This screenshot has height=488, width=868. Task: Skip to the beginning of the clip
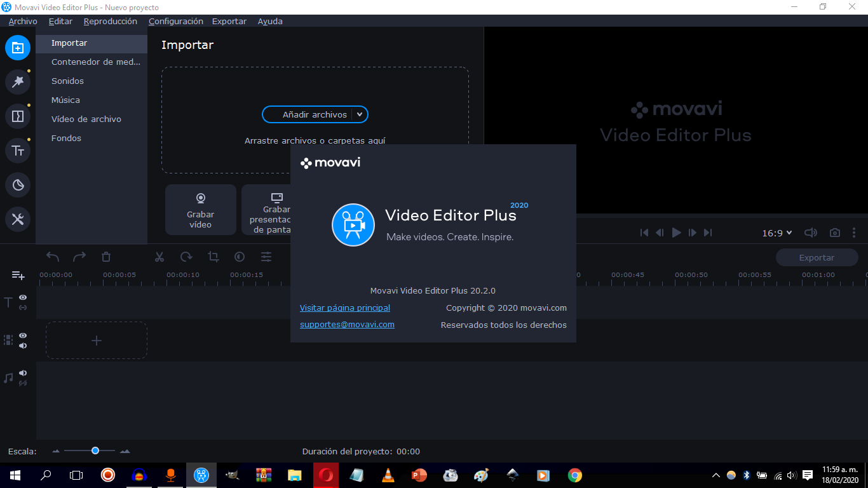tap(644, 233)
